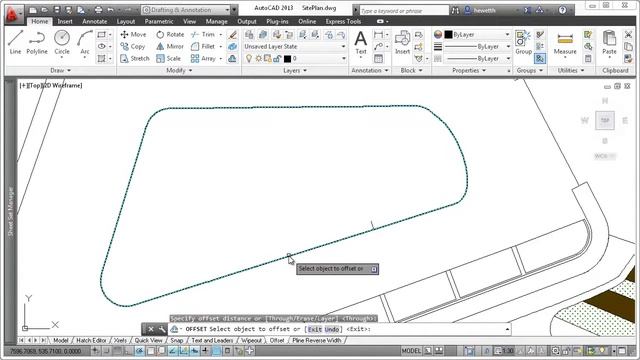640x360 pixels.
Task: Click the command line customize wrench icon
Action: pos(162,329)
